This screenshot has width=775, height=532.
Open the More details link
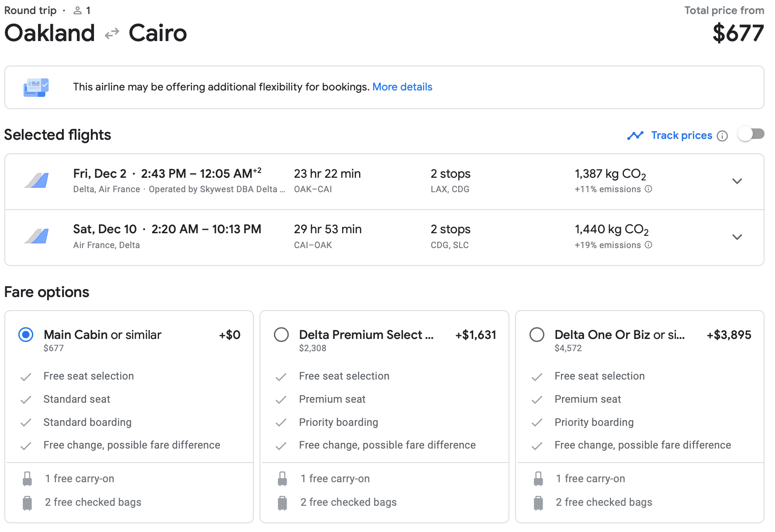click(402, 87)
